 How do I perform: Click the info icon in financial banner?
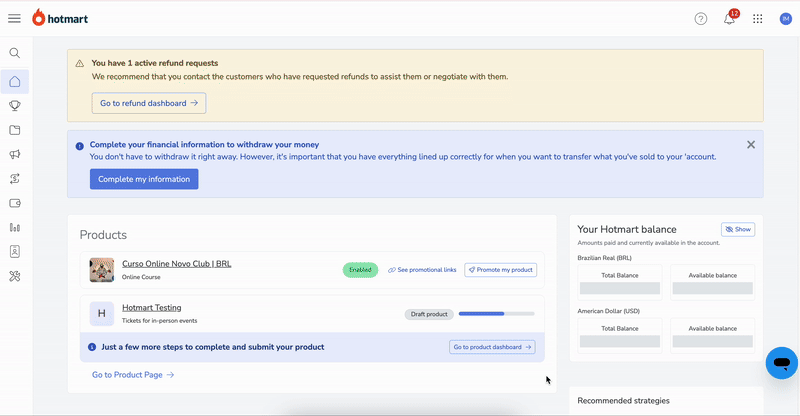[x=80, y=146]
